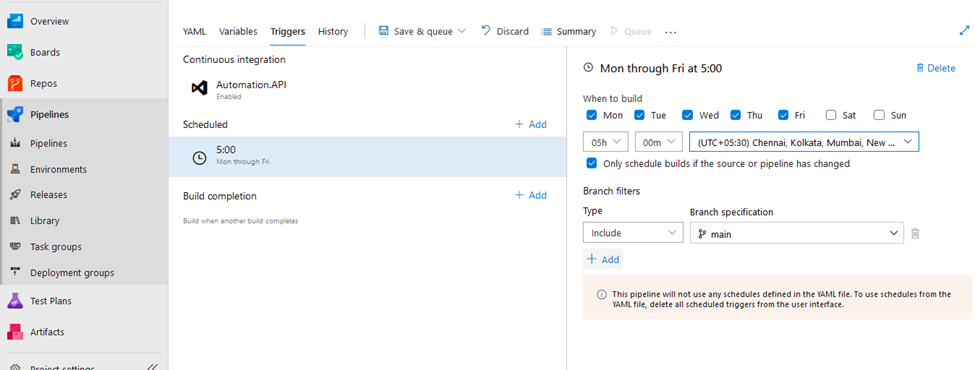This screenshot has height=370, width=975.
Task: Add a new Scheduled trigger
Action: pyautogui.click(x=530, y=124)
